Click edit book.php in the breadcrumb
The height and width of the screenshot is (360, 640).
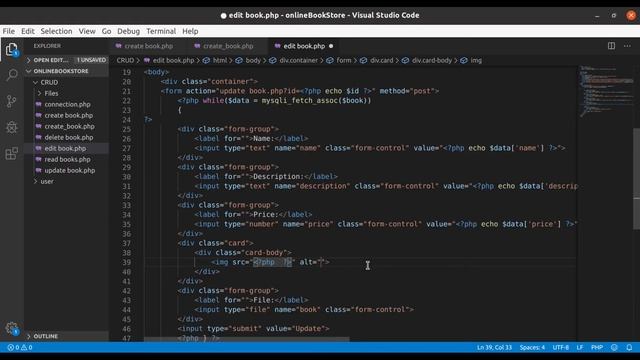pyautogui.click(x=173, y=60)
